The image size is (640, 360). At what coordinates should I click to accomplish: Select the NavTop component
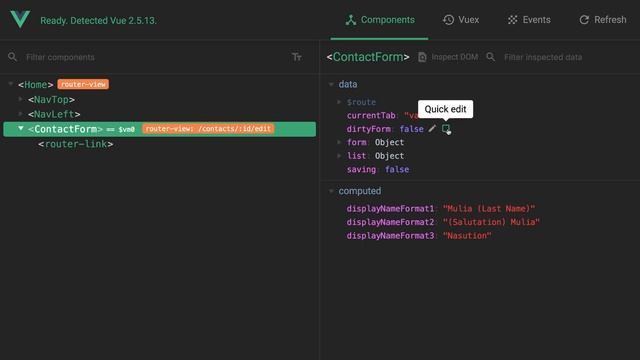pos(51,100)
